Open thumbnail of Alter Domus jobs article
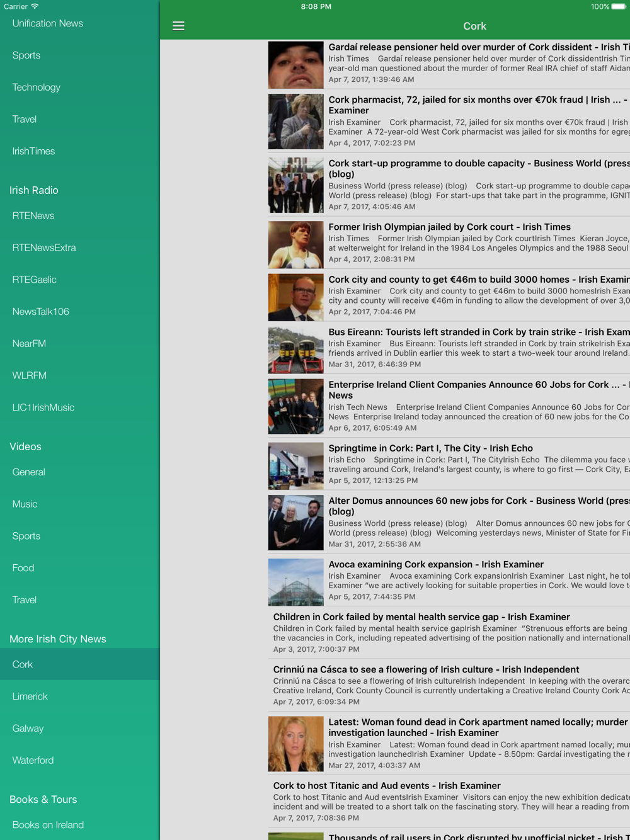The height and width of the screenshot is (840, 630). (x=295, y=523)
